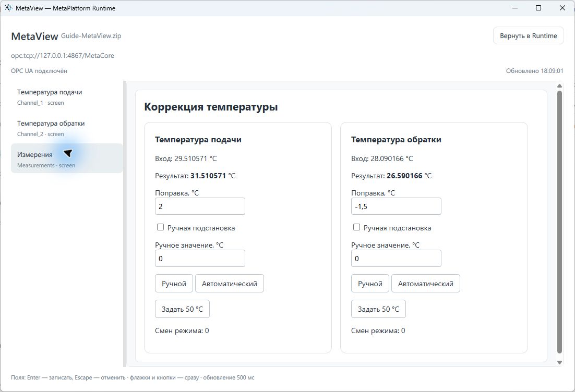Click the Вернуть в Runtime button
This screenshot has width=575, height=392.
click(528, 35)
